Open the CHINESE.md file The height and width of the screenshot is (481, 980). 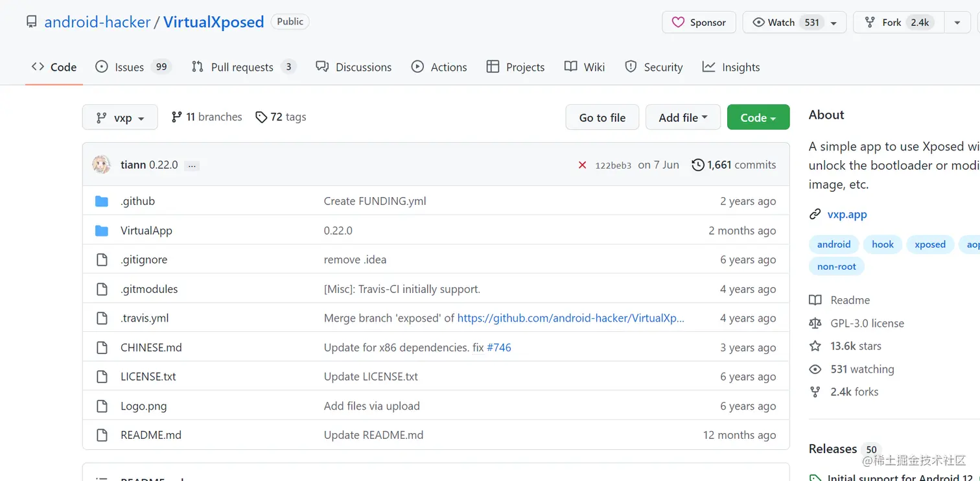pos(151,347)
